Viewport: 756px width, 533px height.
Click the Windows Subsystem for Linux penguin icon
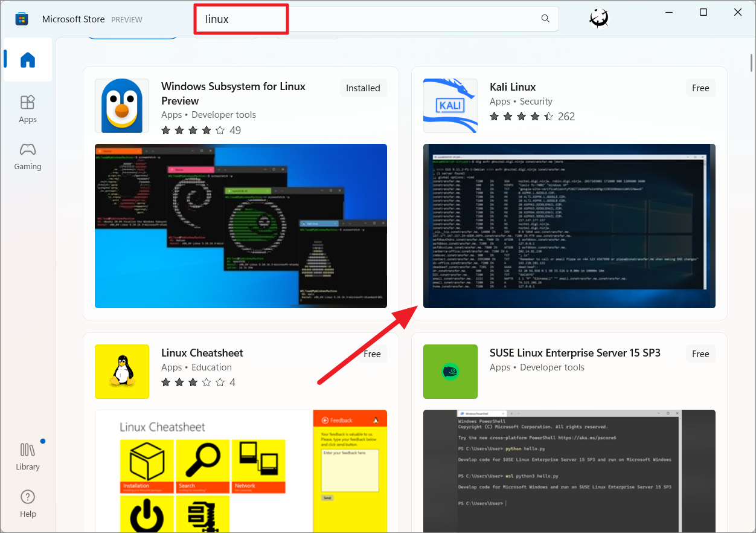coord(122,106)
